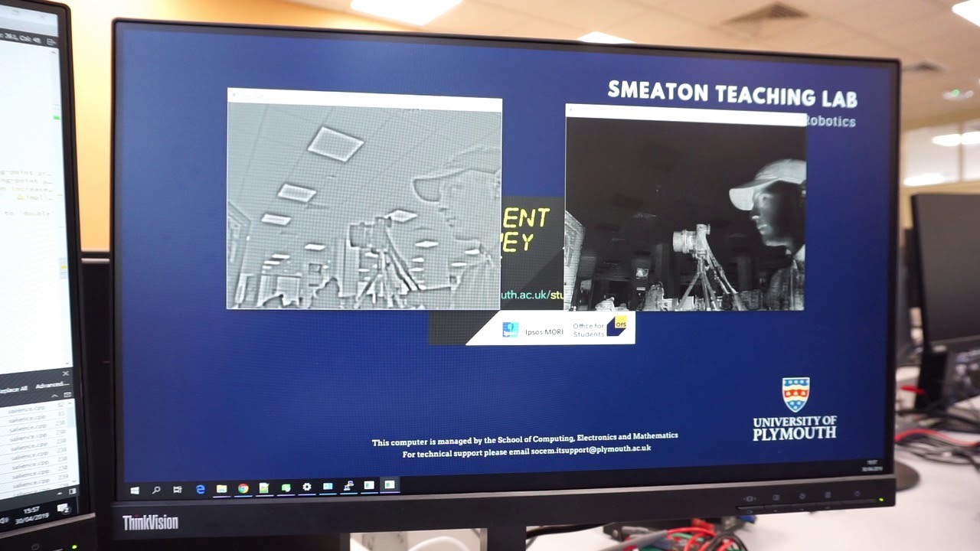Viewport: 980px width, 551px height.
Task: Open the Windows Start menu
Action: [x=135, y=490]
